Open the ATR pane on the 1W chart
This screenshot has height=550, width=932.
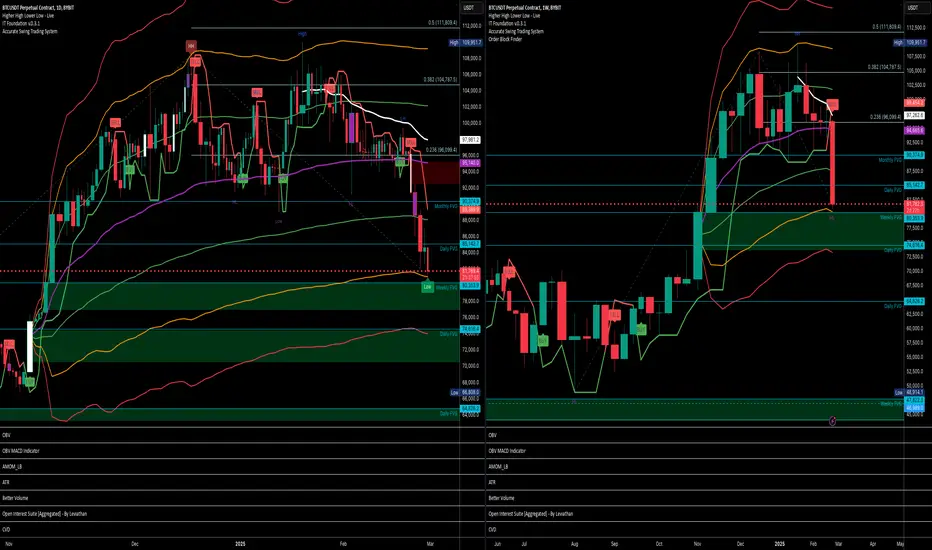[x=492, y=482]
